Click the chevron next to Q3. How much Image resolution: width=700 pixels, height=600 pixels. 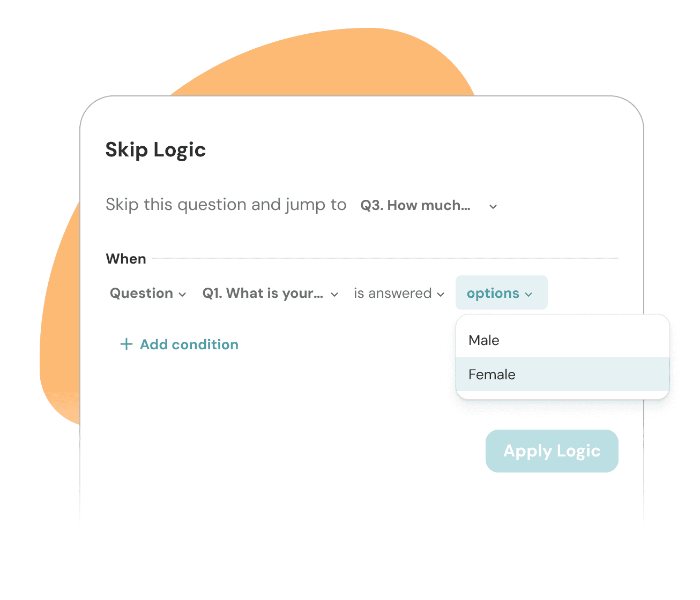(x=493, y=207)
